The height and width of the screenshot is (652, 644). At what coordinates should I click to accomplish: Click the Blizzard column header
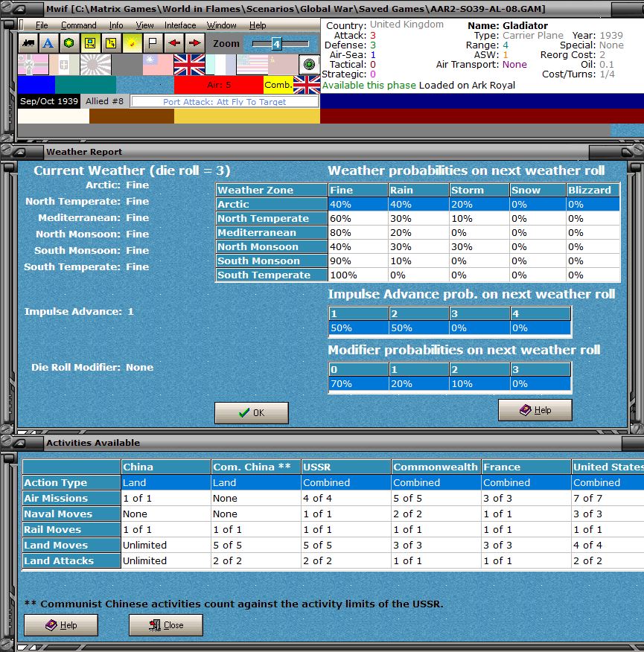click(x=593, y=190)
